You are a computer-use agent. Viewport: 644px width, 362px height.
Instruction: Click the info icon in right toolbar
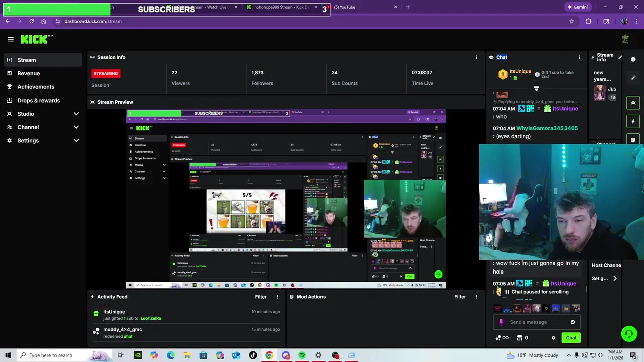633,59
